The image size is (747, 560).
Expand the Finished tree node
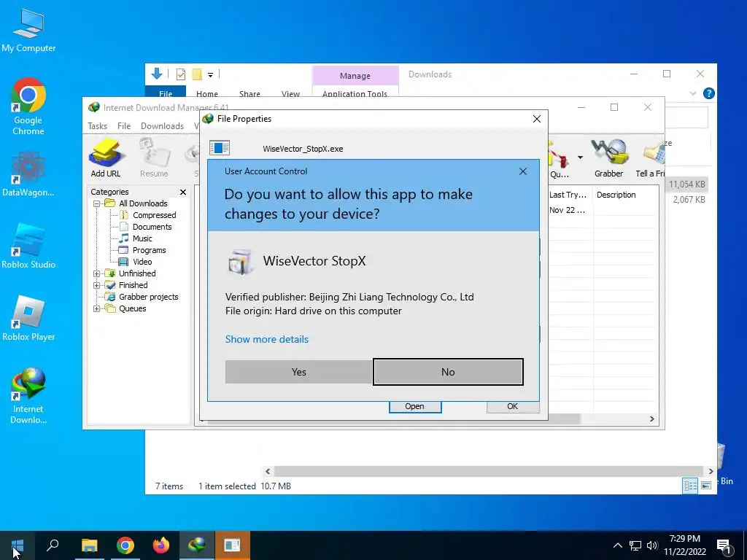tap(97, 285)
